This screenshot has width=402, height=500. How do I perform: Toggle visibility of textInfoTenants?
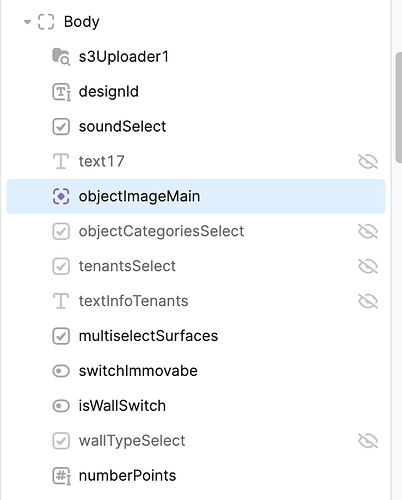click(x=368, y=301)
